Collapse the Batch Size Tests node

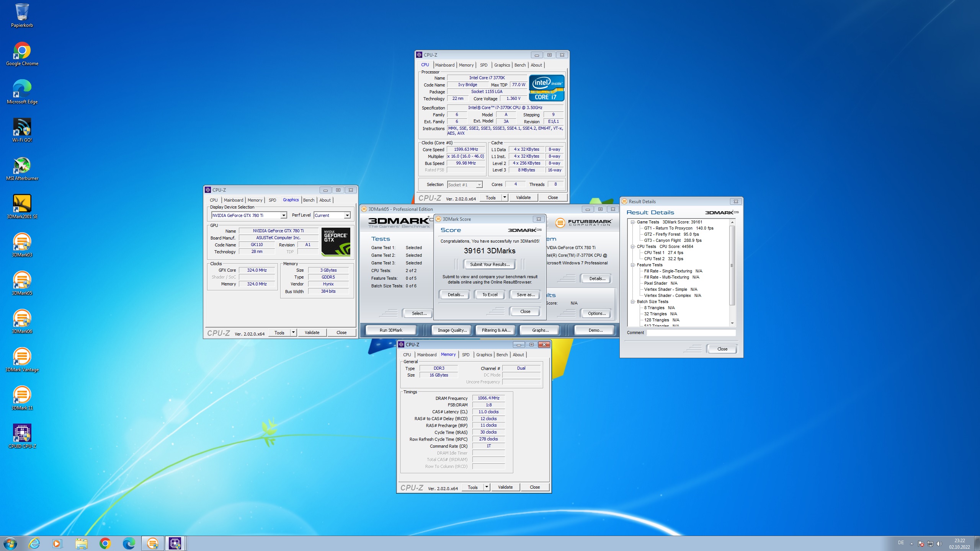(633, 302)
